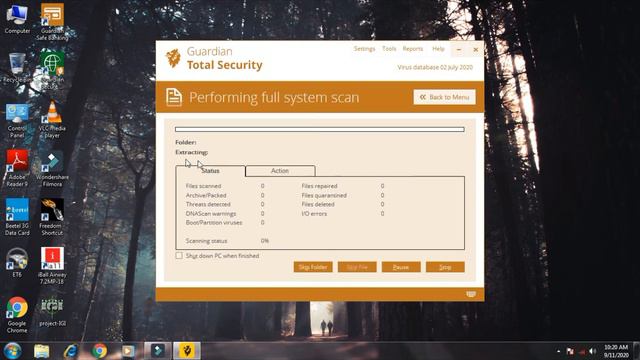Image resolution: width=640 pixels, height=360 pixels.
Task: Open the Reports menu
Action: pos(413,49)
